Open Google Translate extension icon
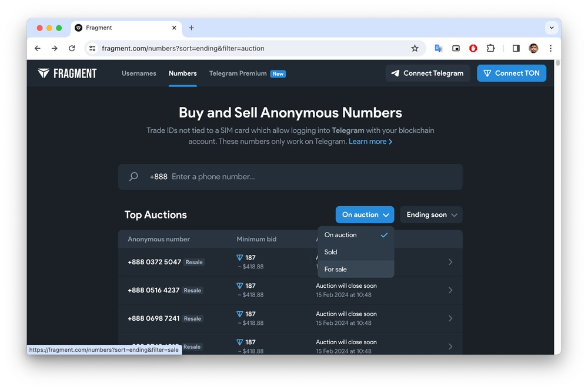Screen dimensions: 588x390 tap(439, 48)
